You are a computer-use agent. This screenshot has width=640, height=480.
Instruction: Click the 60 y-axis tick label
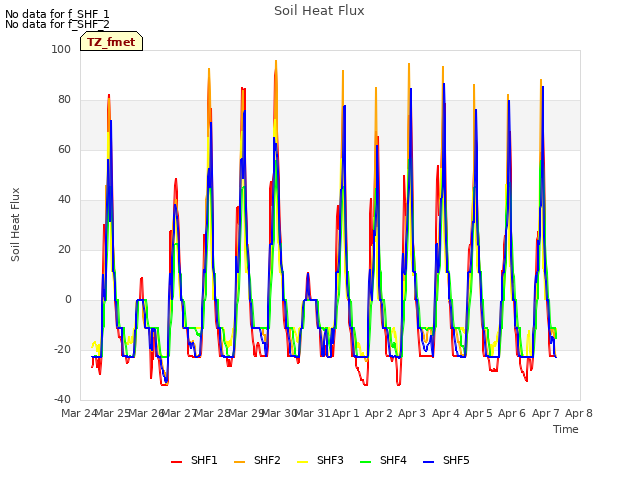64,149
